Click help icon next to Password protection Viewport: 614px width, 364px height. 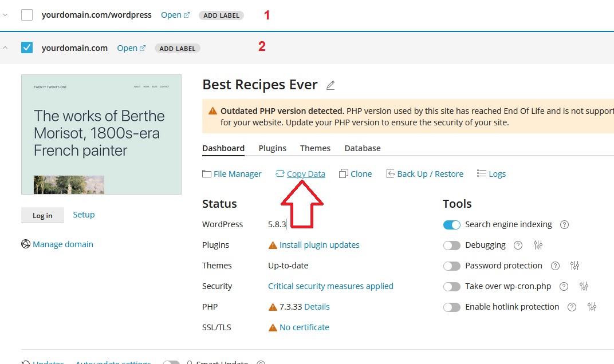click(x=554, y=266)
